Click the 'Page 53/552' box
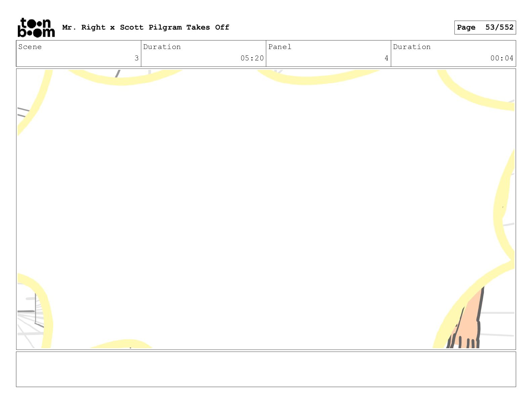The width and height of the screenshot is (532, 411). pyautogui.click(x=485, y=28)
